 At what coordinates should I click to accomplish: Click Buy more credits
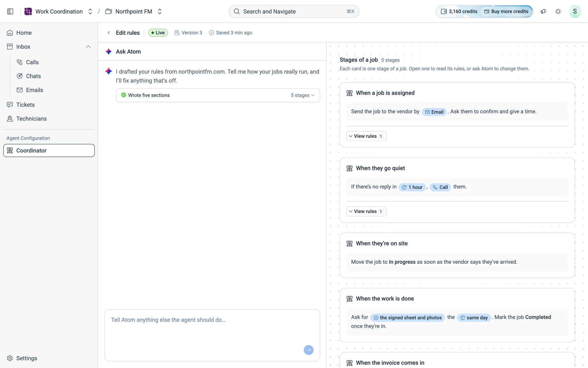(506, 11)
